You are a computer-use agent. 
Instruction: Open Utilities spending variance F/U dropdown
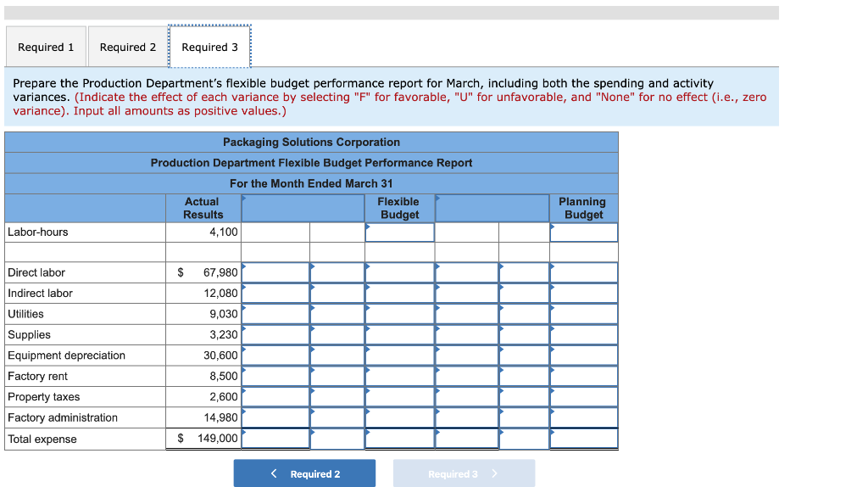(337, 314)
